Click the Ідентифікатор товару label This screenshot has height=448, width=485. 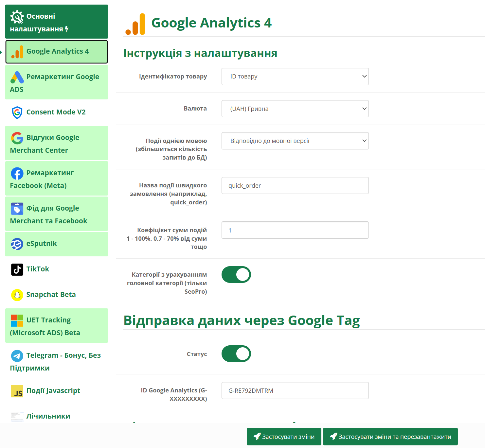(173, 76)
